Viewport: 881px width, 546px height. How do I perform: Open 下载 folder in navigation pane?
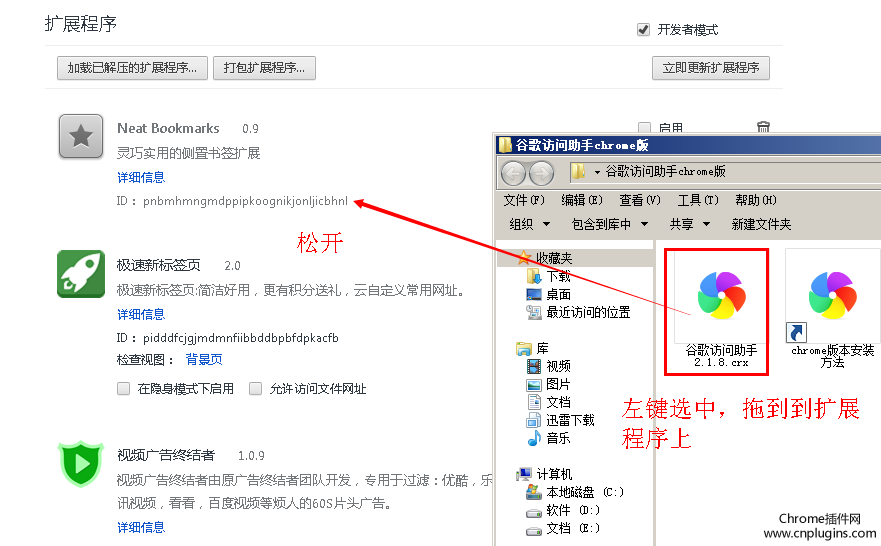click(x=558, y=276)
